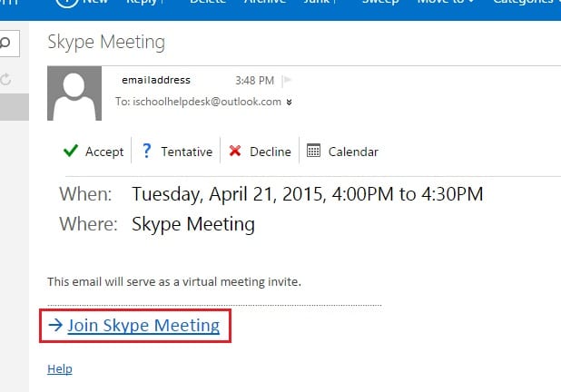Viewport: 561px width, 392px height.
Task: Click the Accept button label
Action: tap(104, 152)
